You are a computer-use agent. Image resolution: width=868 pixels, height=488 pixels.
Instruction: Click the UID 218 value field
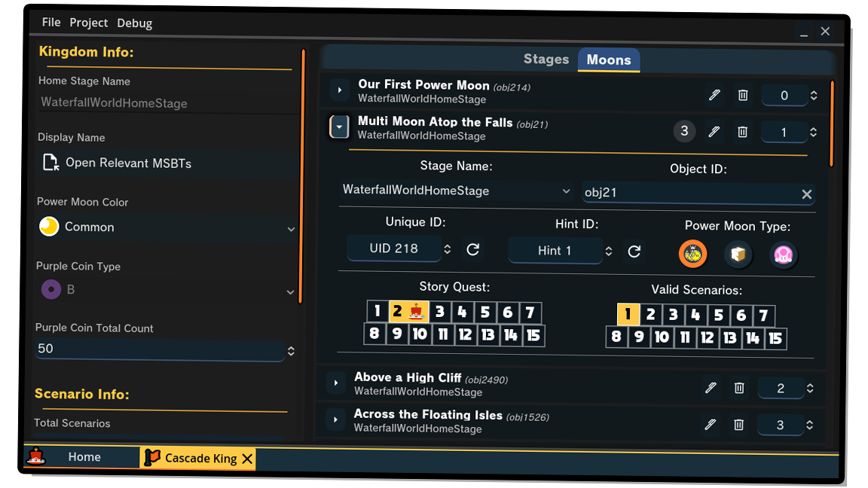tap(393, 249)
